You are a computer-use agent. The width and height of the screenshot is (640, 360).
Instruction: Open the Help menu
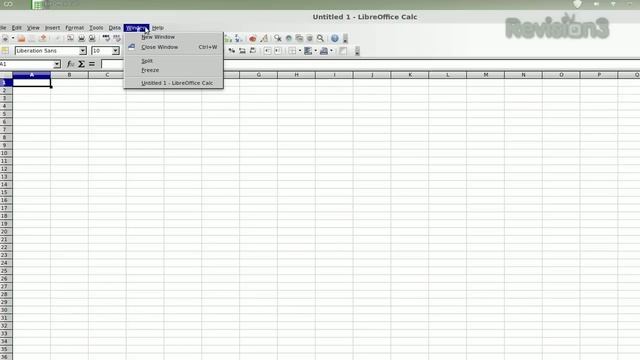pos(158,28)
